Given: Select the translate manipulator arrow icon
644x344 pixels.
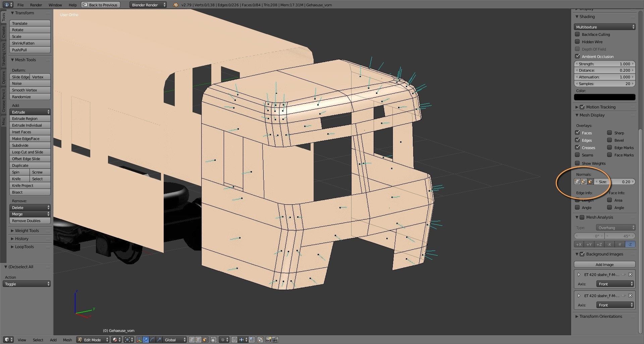Looking at the screenshot, I should click(x=146, y=340).
